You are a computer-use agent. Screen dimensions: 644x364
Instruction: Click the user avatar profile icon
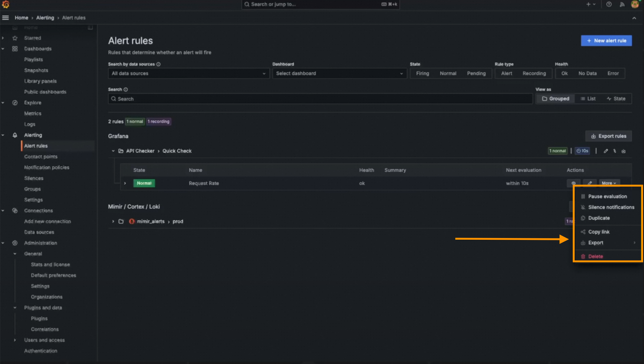tap(635, 4)
